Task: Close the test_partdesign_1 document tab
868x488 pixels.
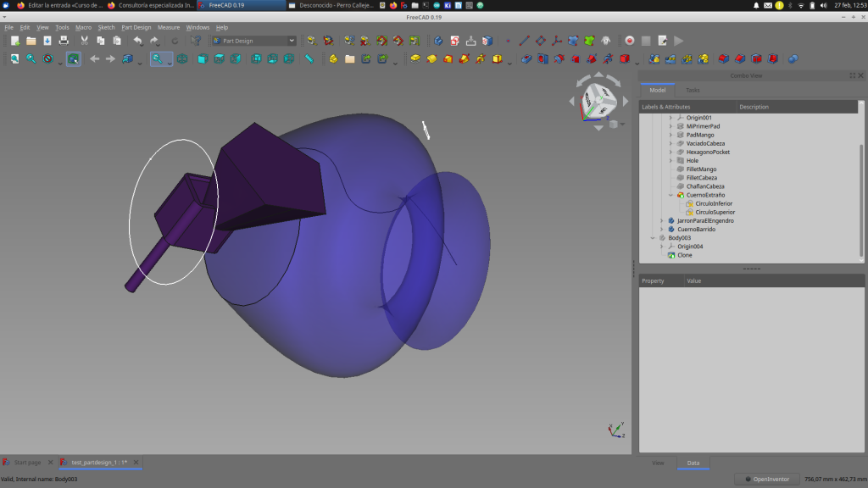Action: [136, 463]
